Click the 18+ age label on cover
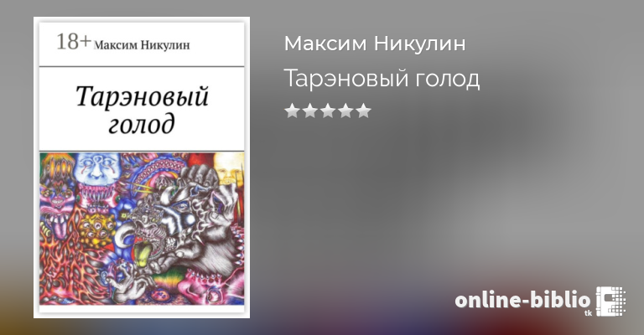This screenshot has height=335, width=644. click(73, 42)
